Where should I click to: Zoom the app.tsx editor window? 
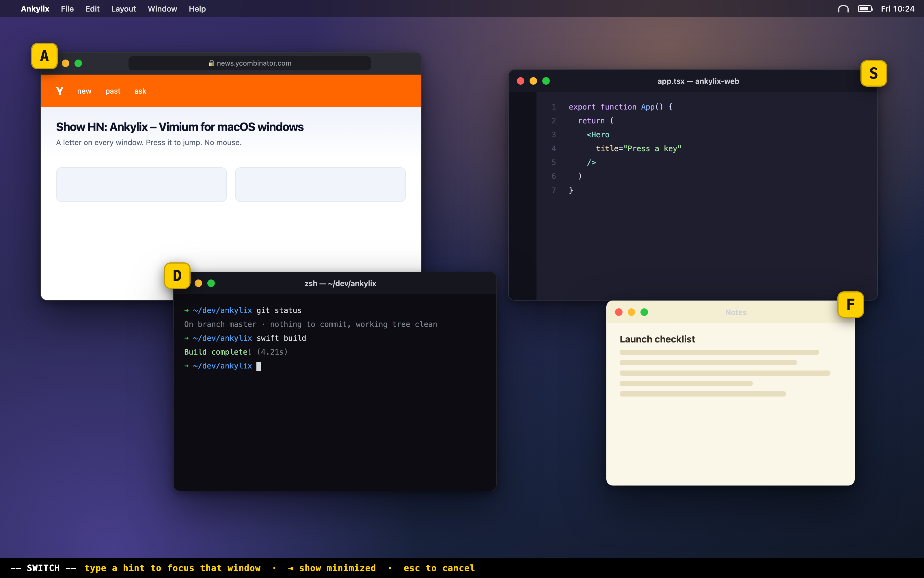click(546, 81)
